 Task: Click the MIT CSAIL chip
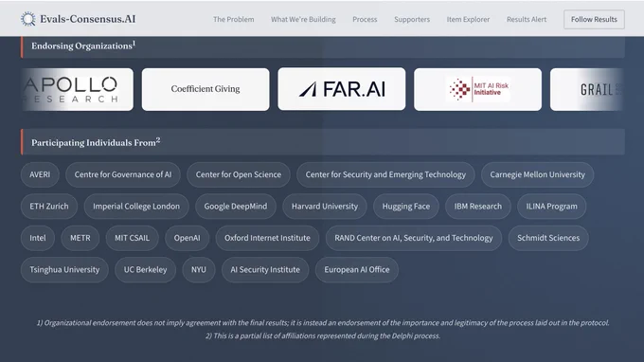(x=132, y=238)
